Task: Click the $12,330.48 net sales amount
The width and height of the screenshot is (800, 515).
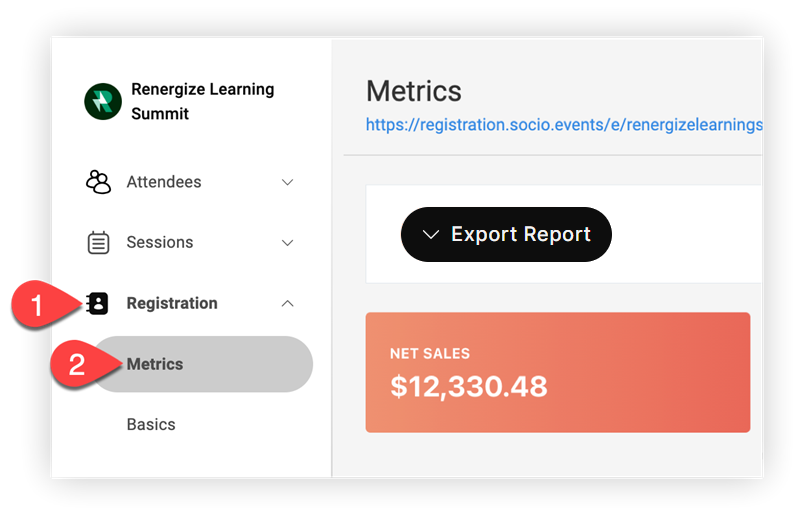Action: click(469, 386)
